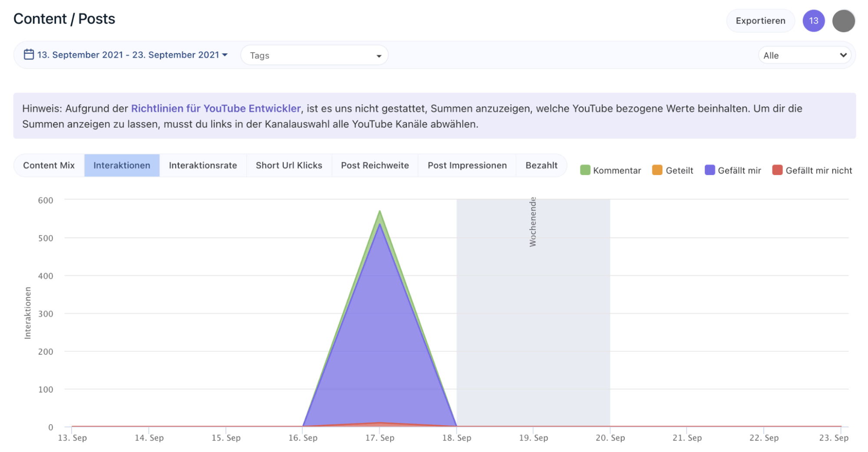
Task: Show the Post Reichweite tab
Action: [375, 165]
